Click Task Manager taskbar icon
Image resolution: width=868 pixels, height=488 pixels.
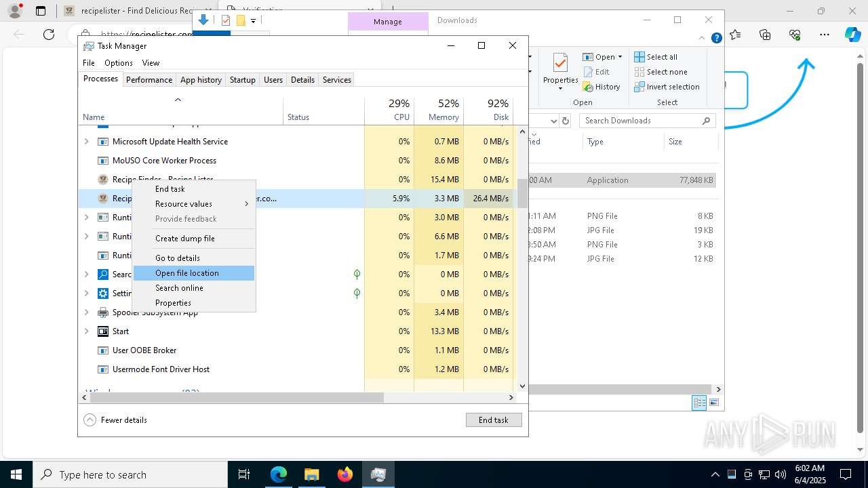(378, 474)
